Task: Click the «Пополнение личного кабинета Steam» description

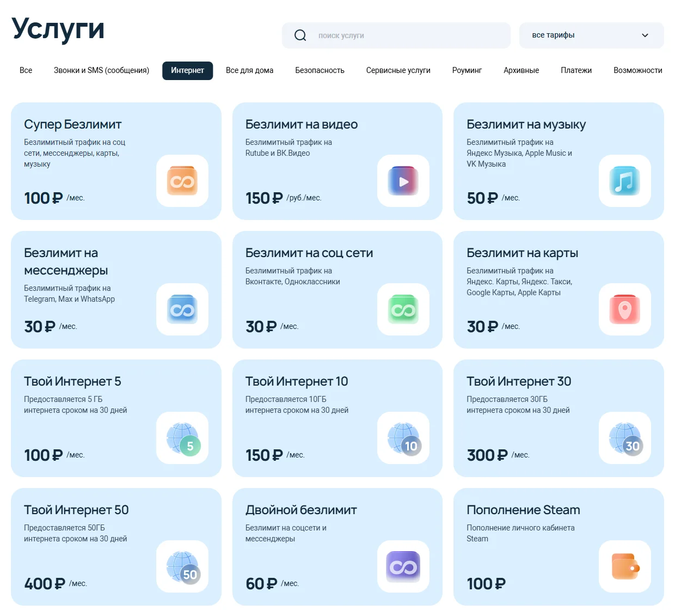Action: tap(520, 533)
